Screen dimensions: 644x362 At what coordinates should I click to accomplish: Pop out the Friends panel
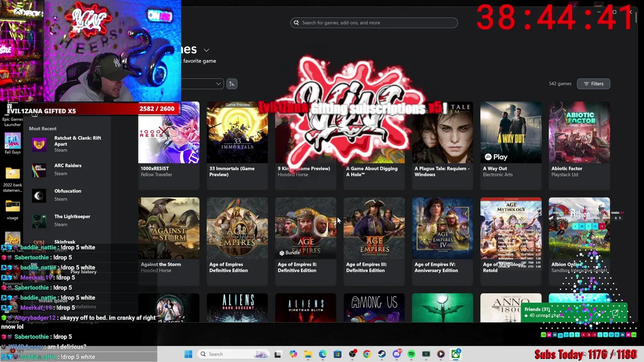click(615, 313)
